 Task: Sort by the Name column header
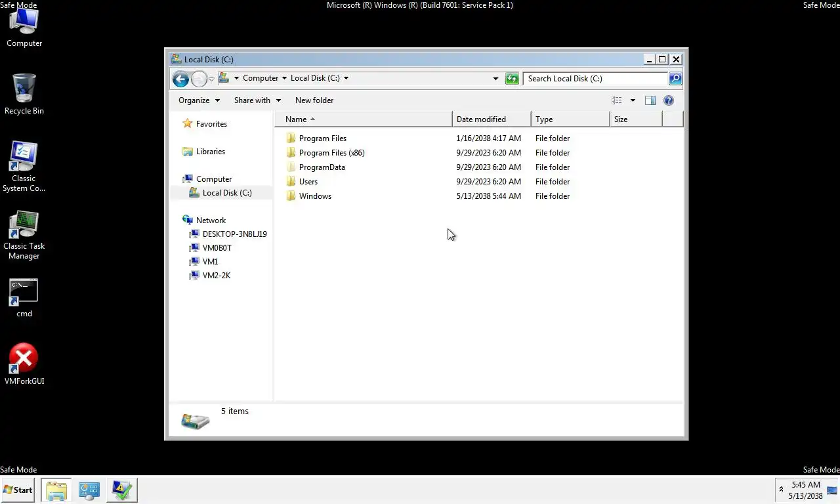[364, 119]
